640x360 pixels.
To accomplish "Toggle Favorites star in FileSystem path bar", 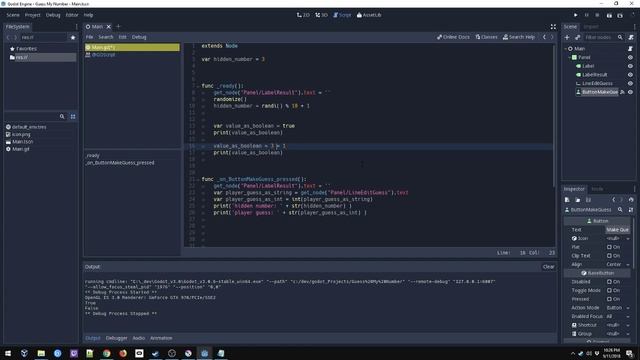I will (x=73, y=38).
